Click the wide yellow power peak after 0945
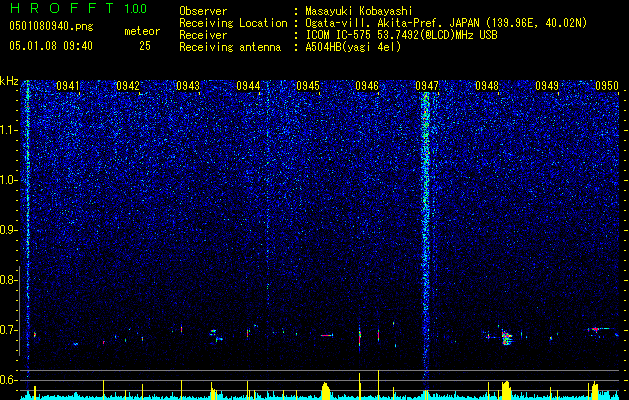Screen dimensions: 629x400 [x=326, y=391]
